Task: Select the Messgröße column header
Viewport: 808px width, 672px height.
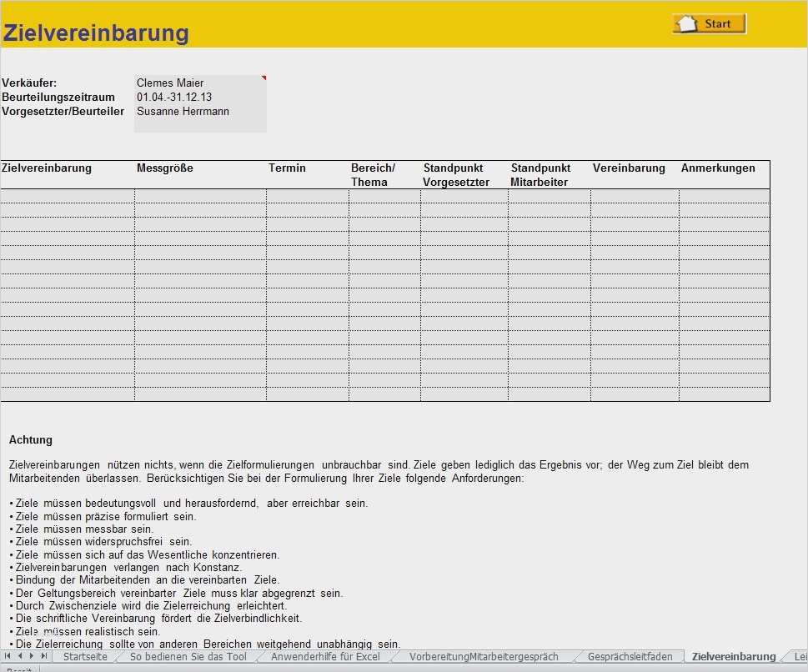Action: click(165, 168)
